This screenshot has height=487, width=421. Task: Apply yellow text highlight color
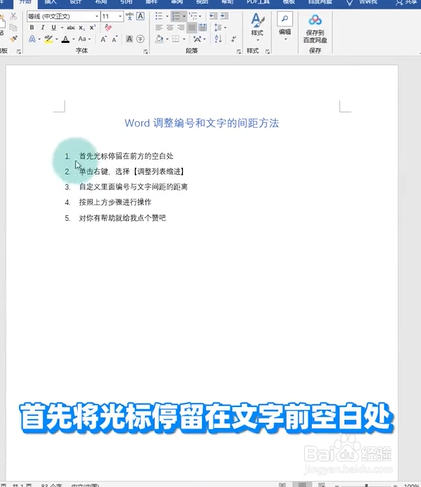[x=49, y=39]
